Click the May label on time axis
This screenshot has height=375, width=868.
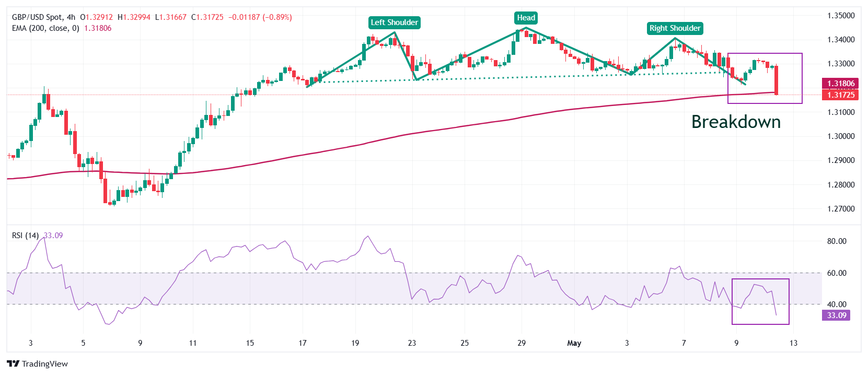pyautogui.click(x=574, y=343)
